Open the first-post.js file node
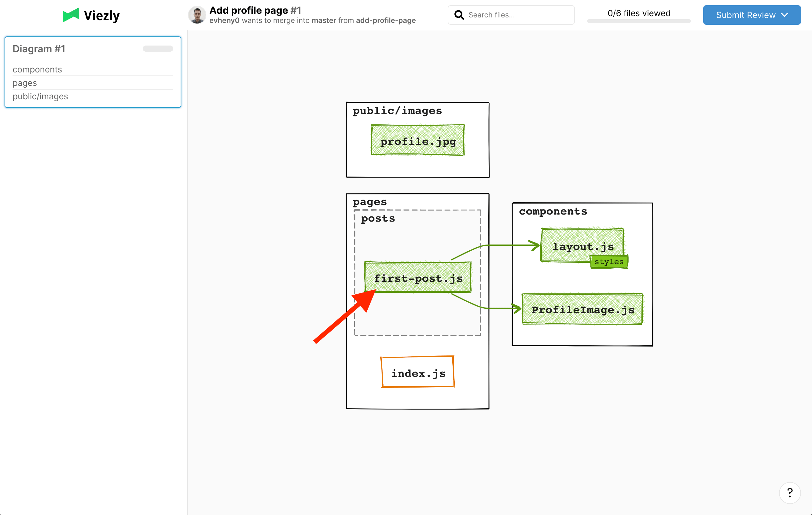Screen dimensions: 812x515 click(418, 278)
